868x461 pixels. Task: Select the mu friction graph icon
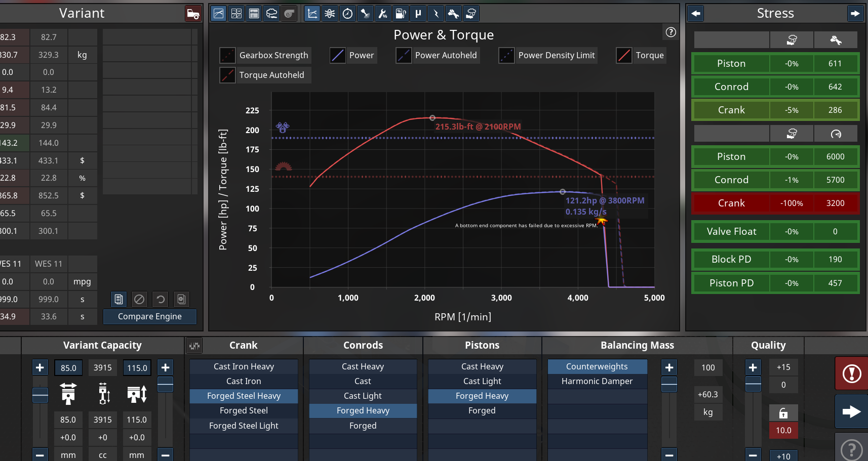pos(418,14)
